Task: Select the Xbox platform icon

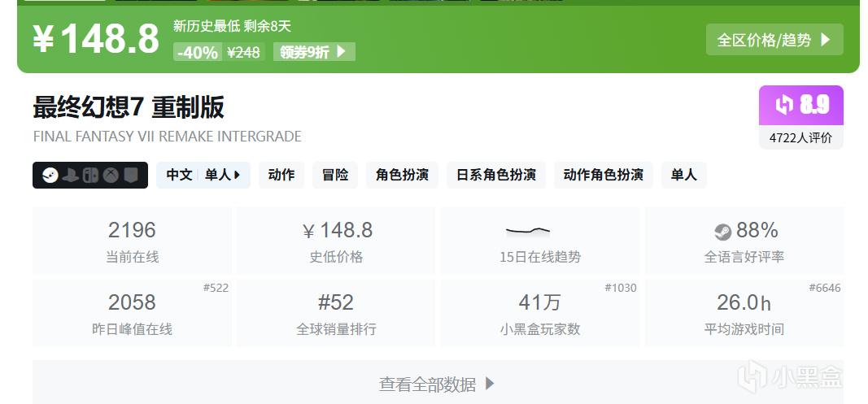Action: click(x=111, y=176)
